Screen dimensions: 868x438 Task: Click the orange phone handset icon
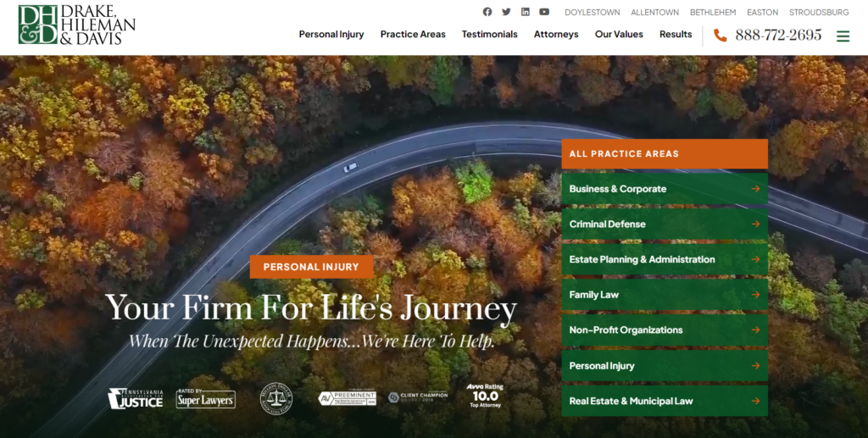pyautogui.click(x=720, y=36)
